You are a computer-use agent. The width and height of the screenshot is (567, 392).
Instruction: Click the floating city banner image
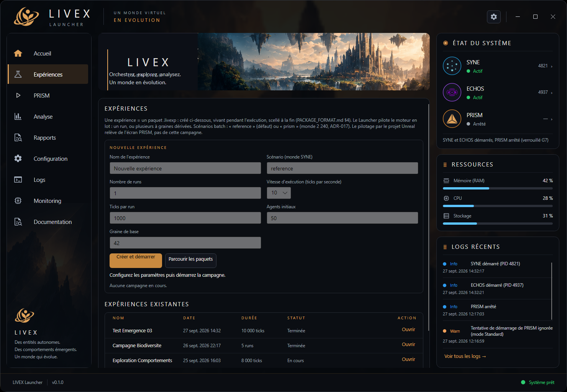click(x=314, y=62)
